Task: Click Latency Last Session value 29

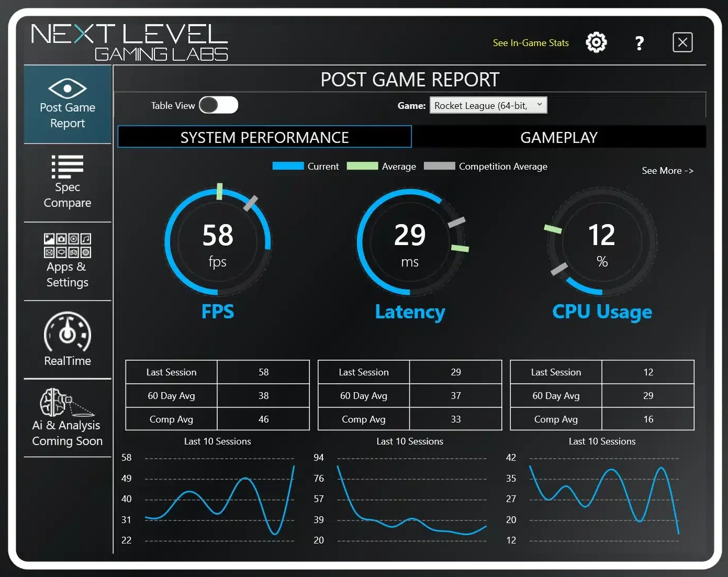Action: pyautogui.click(x=456, y=372)
